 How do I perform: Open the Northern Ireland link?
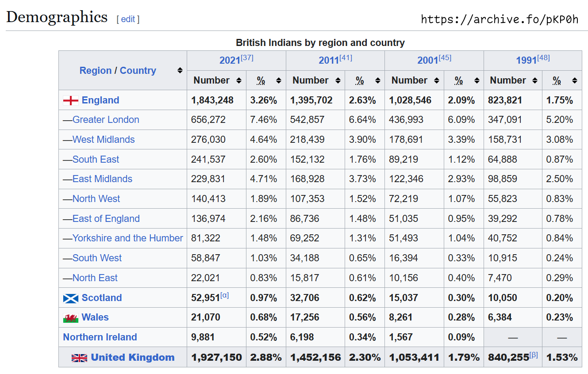pyautogui.click(x=100, y=337)
